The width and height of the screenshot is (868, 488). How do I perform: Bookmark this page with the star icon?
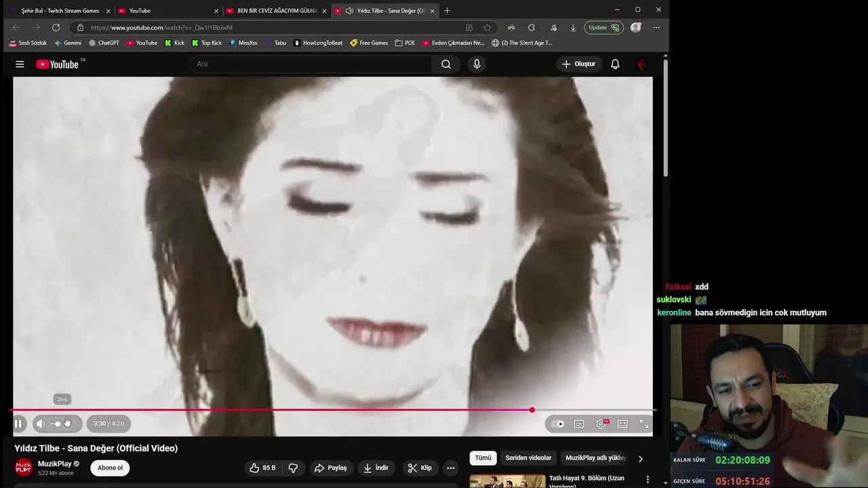(488, 28)
